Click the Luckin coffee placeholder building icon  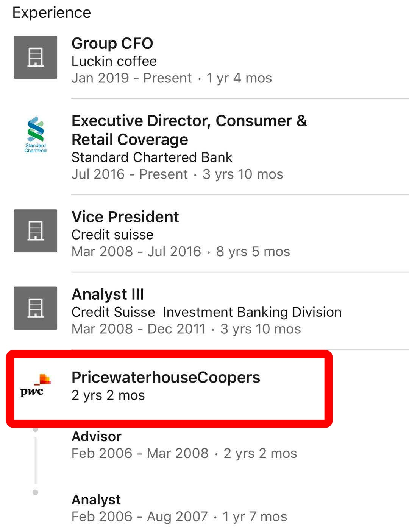36,57
